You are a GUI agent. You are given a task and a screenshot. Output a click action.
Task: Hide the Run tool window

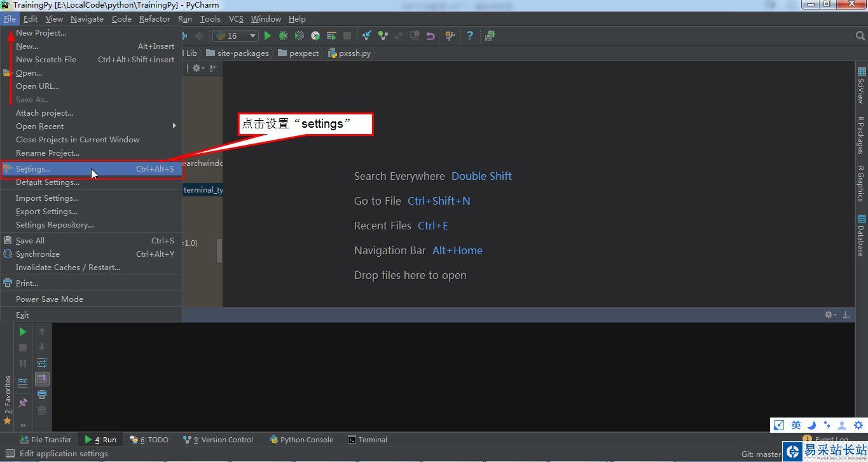pos(846,315)
